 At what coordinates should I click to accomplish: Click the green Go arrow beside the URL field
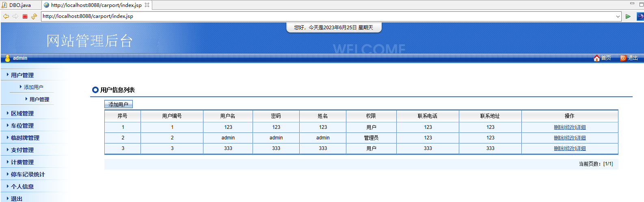628,16
